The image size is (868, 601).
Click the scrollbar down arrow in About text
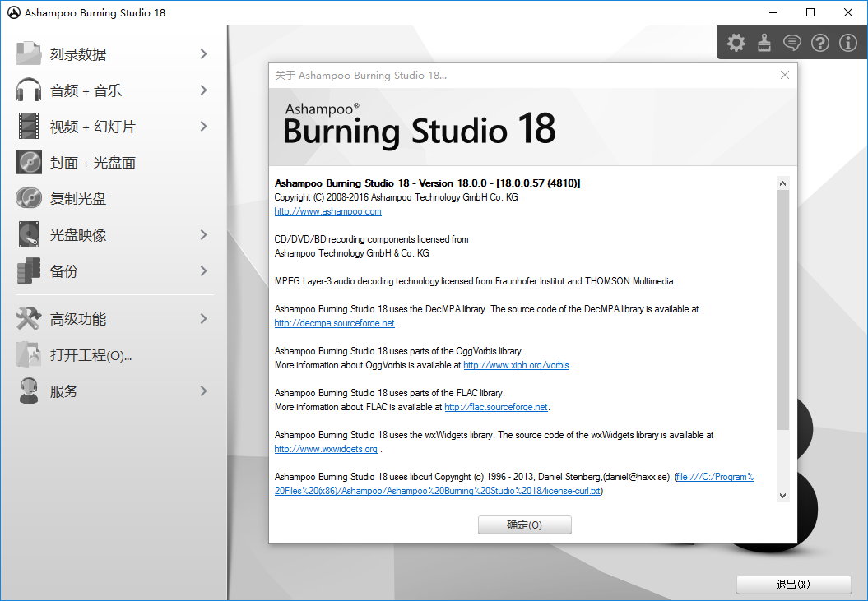click(782, 496)
